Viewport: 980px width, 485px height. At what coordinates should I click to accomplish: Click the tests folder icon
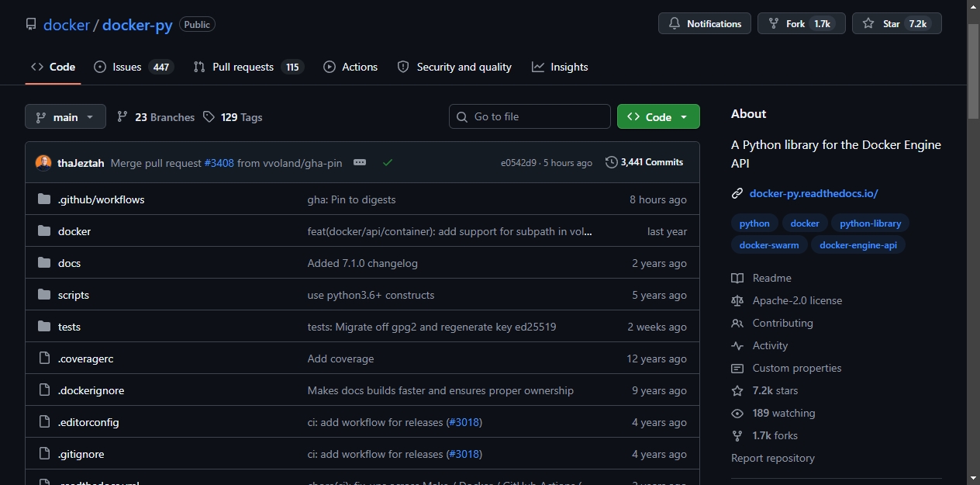(x=44, y=327)
